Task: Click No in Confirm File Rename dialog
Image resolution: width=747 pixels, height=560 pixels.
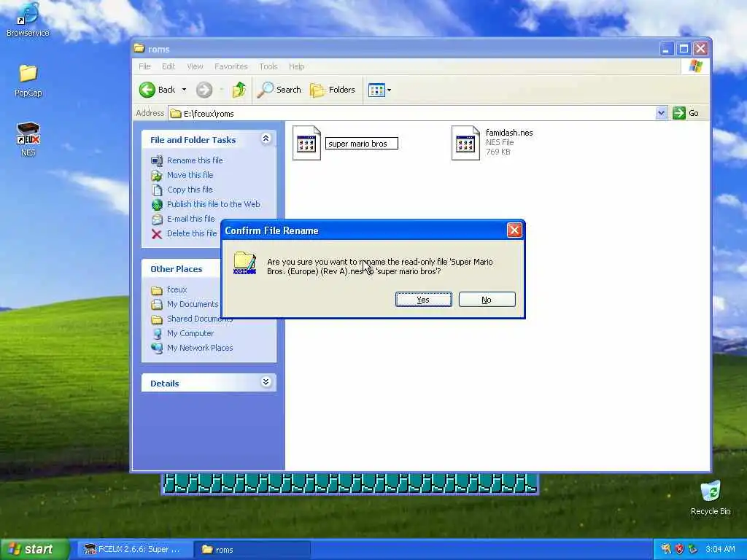Action: click(487, 300)
